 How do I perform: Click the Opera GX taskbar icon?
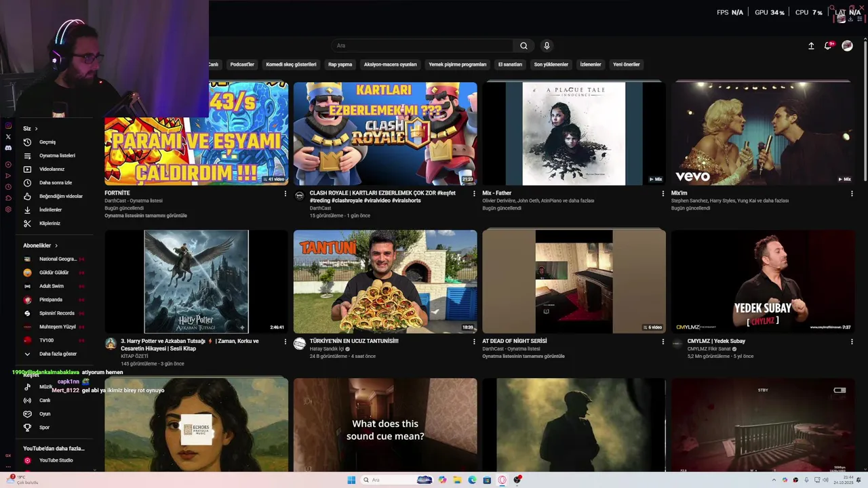point(502,480)
